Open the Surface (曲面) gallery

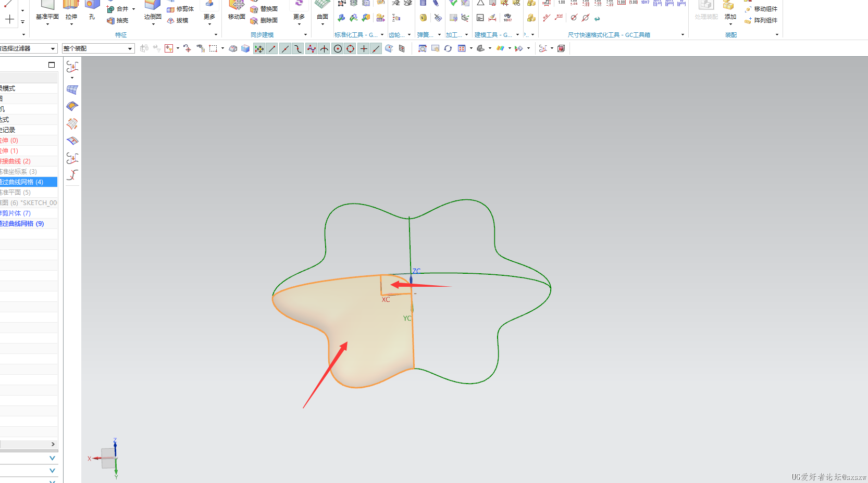click(x=323, y=11)
